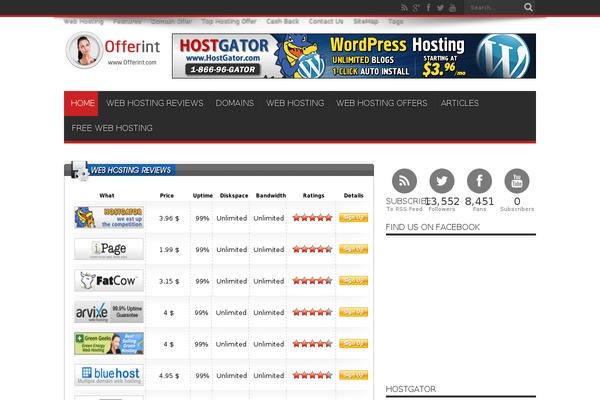Open FREE WEB HOSTING menu item

click(112, 128)
